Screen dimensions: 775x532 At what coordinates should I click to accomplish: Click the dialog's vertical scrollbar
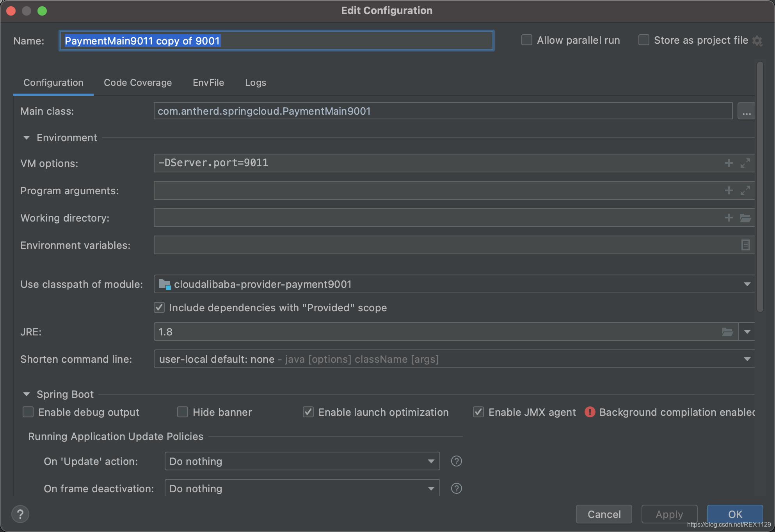pyautogui.click(x=760, y=187)
